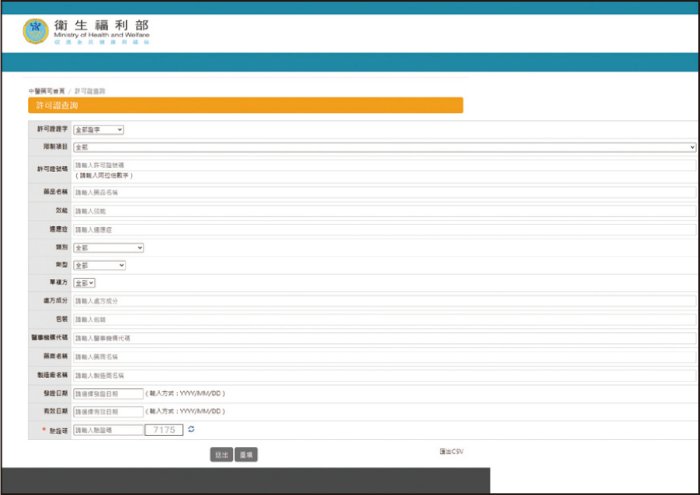Click the 許可證查詢 breadcrumb item
The image size is (700, 495).
(x=89, y=91)
